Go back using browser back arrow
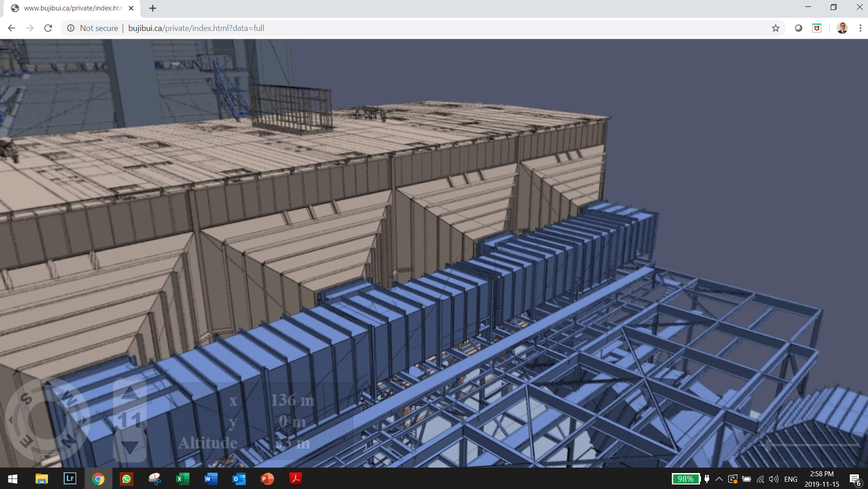This screenshot has width=868, height=489. (x=12, y=28)
